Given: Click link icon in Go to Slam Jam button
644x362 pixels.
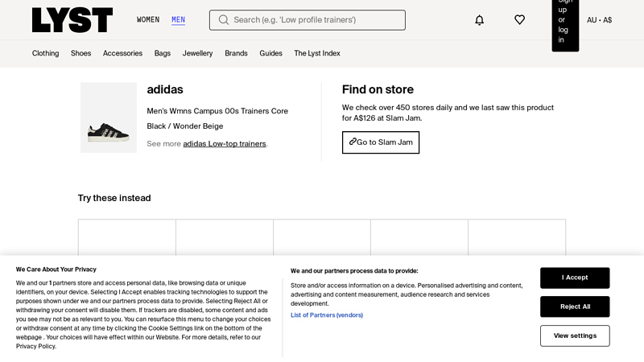Looking at the screenshot, I should click(353, 142).
